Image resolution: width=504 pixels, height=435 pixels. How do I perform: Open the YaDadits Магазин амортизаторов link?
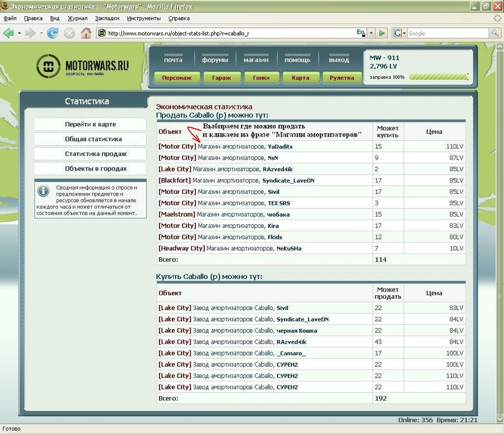click(232, 146)
